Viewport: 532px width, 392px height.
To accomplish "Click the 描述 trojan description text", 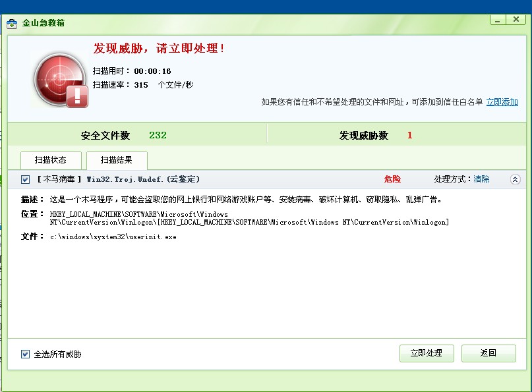I will (x=246, y=200).
